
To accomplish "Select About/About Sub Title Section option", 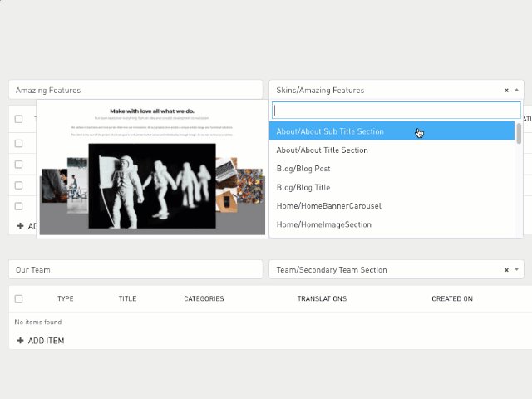I will pos(392,131).
